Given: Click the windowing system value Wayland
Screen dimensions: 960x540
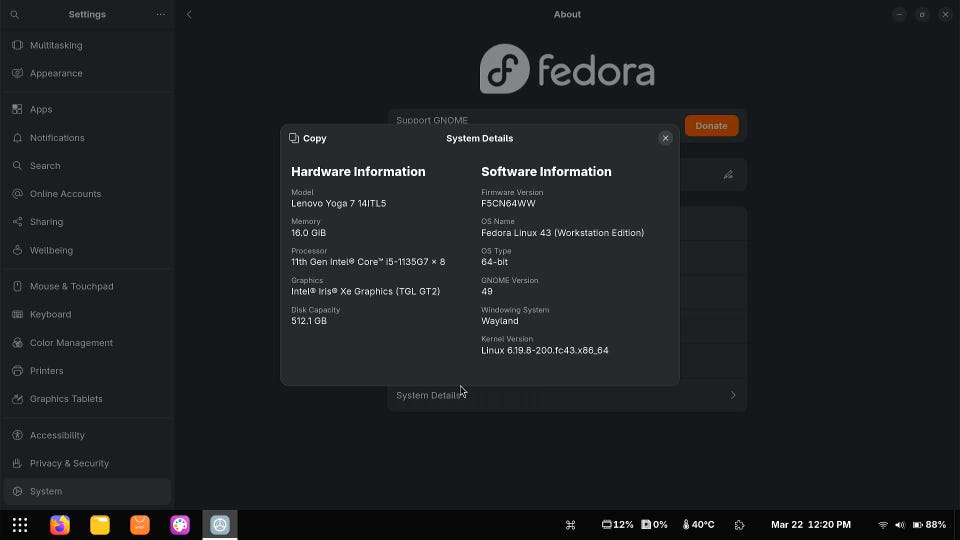Looking at the screenshot, I should 500,321.
